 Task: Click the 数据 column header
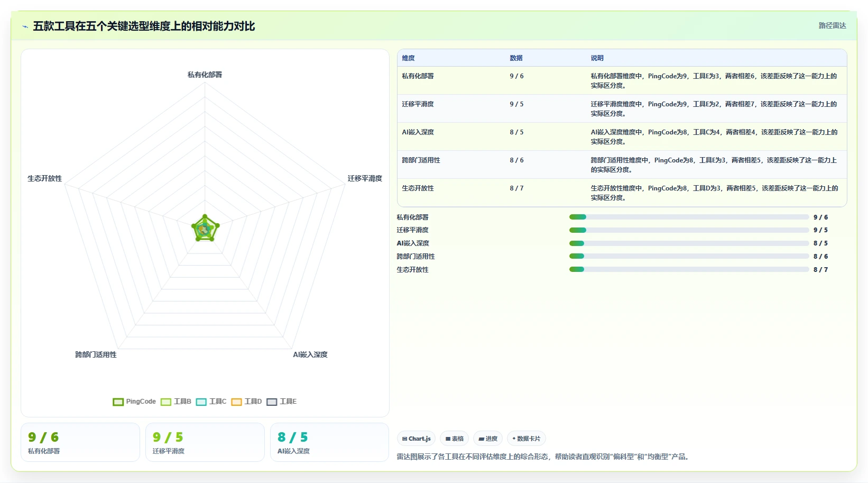click(x=516, y=58)
